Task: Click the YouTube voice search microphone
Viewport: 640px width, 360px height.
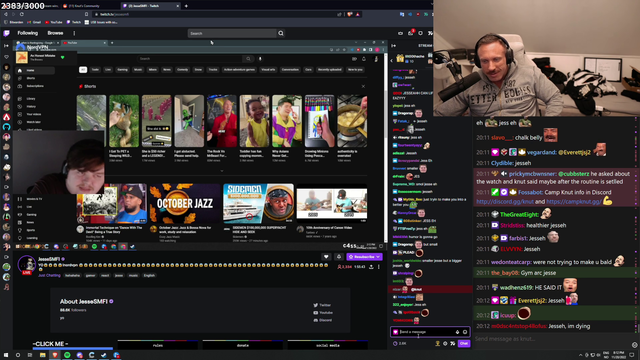Action: click(x=260, y=59)
